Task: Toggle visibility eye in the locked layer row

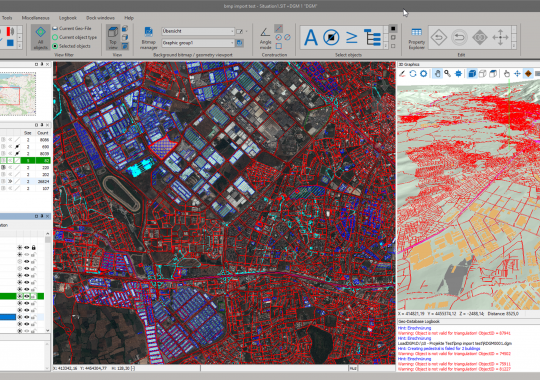Action: click(x=27, y=247)
